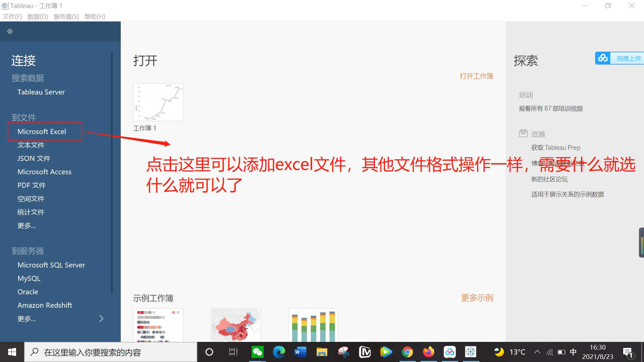Open the 工作簿 1 thumbnail
The height and width of the screenshot is (362, 644).
coord(158,102)
